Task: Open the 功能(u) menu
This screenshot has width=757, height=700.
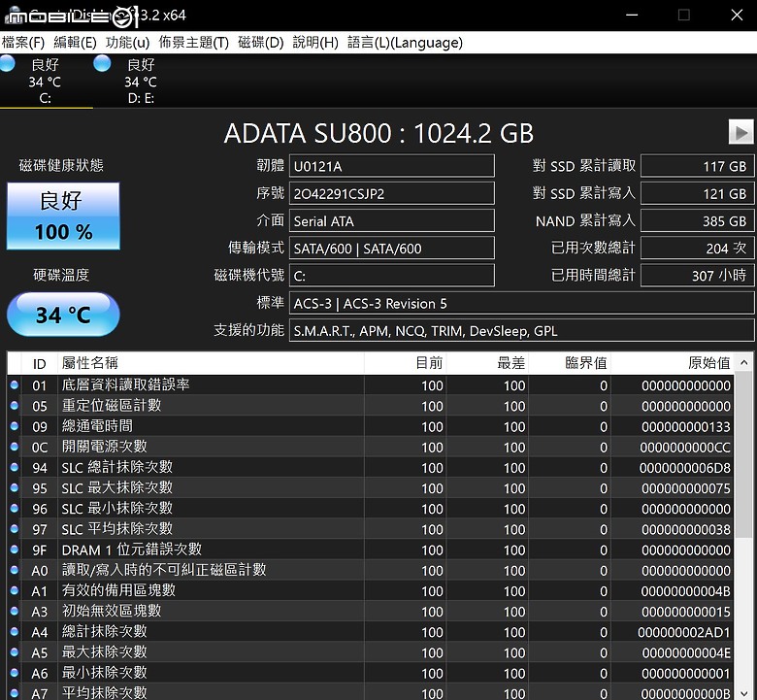Action: coord(127,43)
